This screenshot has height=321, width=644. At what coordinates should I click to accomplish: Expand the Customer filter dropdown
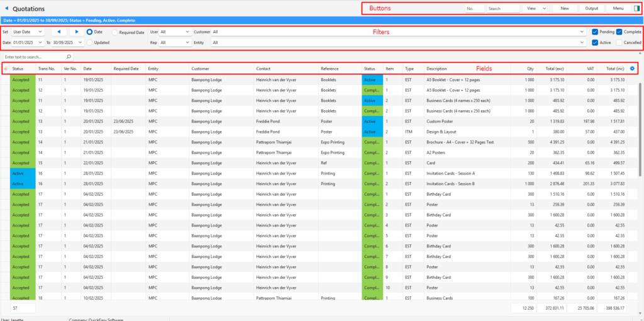pyautogui.click(x=582, y=31)
